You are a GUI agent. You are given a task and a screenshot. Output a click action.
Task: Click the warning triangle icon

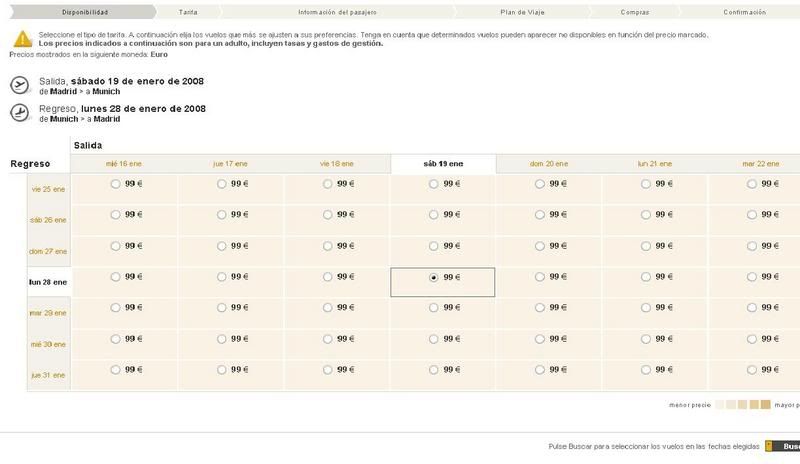[22, 39]
